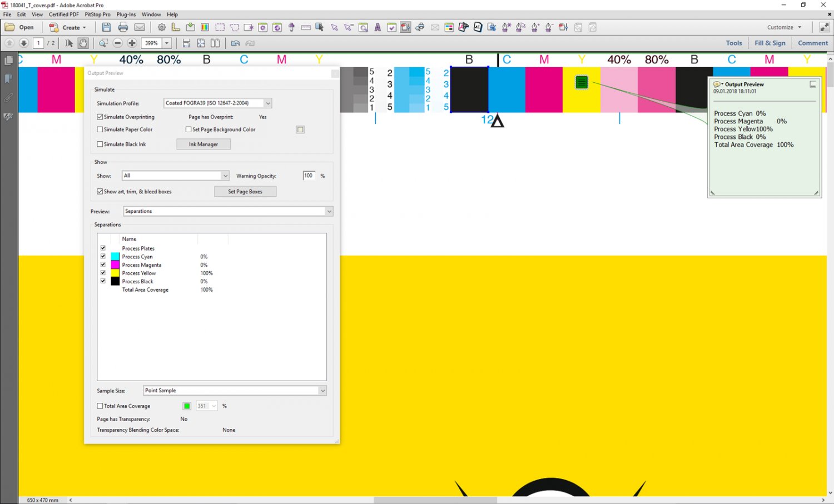Click the Save file icon

107,27
